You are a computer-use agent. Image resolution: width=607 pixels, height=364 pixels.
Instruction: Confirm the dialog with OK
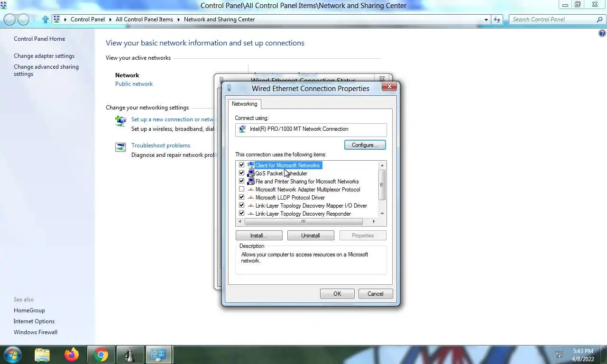(337, 294)
